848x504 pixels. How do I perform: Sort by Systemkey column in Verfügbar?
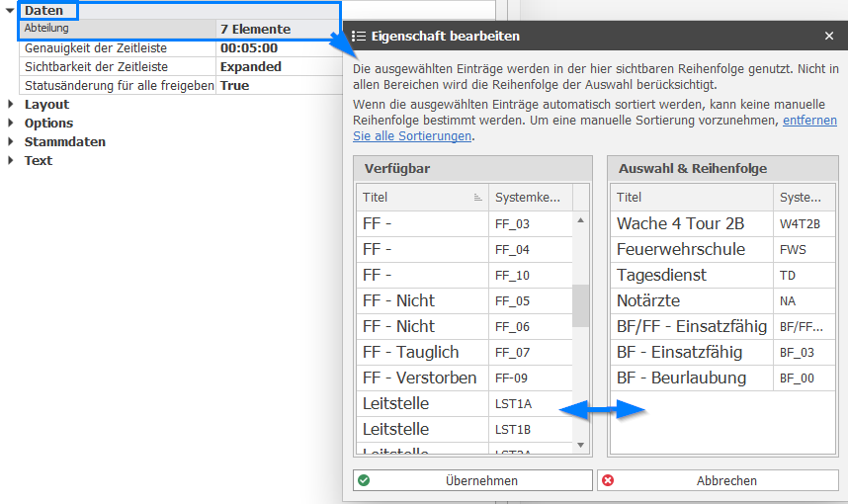tap(529, 198)
